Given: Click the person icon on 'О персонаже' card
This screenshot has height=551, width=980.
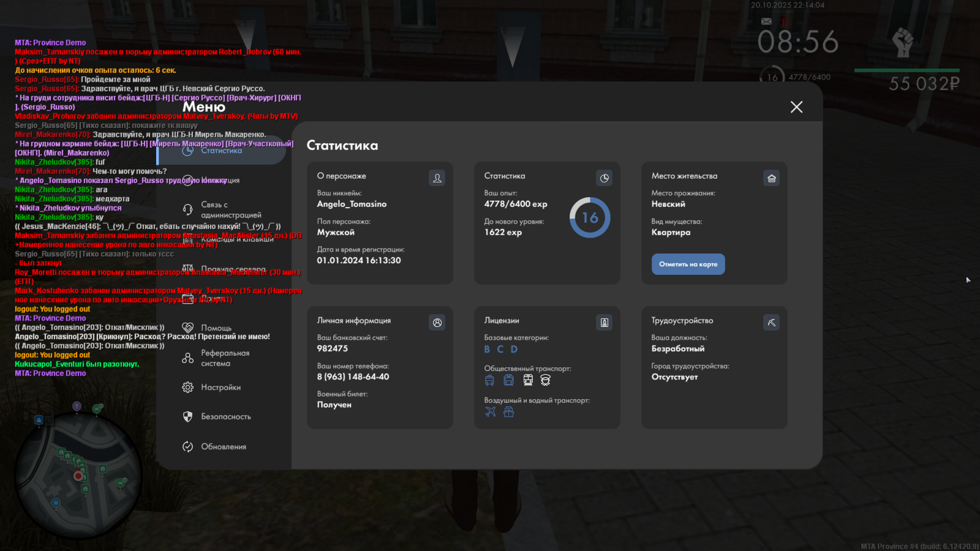Looking at the screenshot, I should click(x=437, y=178).
